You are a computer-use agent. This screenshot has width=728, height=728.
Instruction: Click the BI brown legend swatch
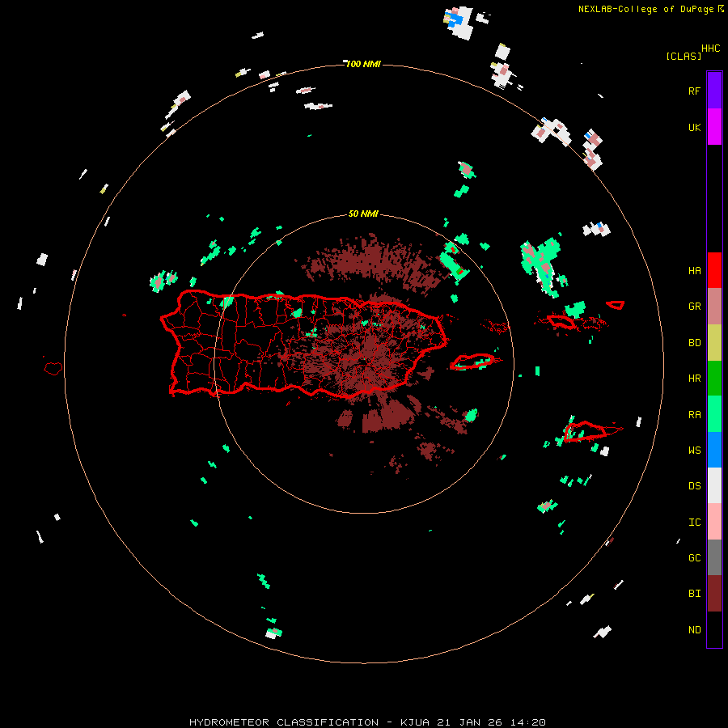[x=714, y=594]
